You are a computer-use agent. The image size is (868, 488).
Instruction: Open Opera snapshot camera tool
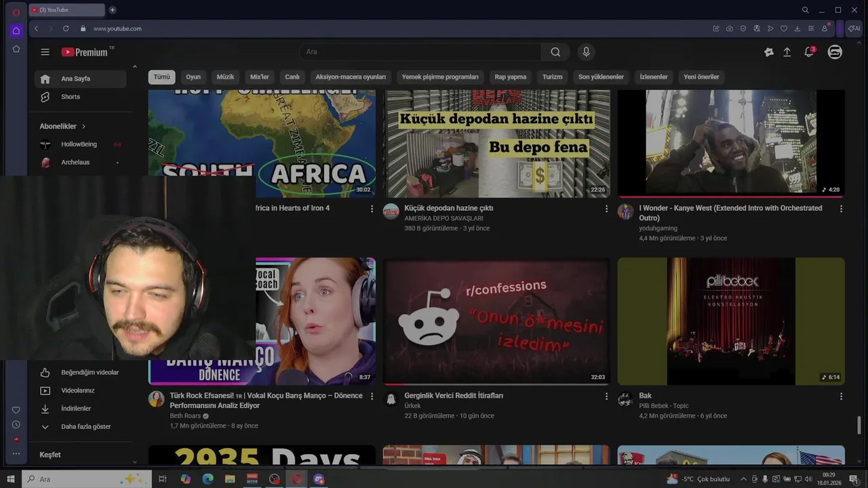pyautogui.click(x=730, y=28)
